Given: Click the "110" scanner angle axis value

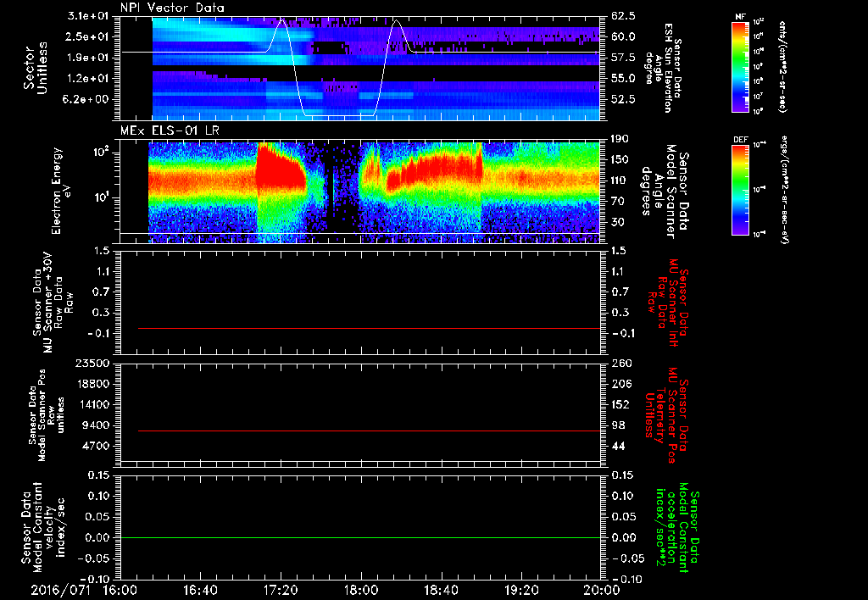Looking at the screenshot, I should pyautogui.click(x=620, y=181).
